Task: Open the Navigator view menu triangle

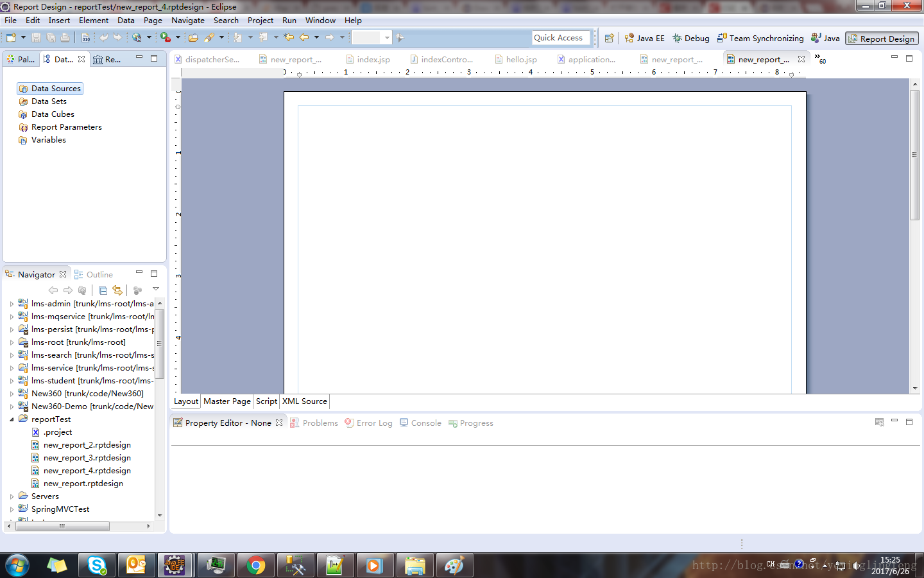Action: tap(155, 290)
